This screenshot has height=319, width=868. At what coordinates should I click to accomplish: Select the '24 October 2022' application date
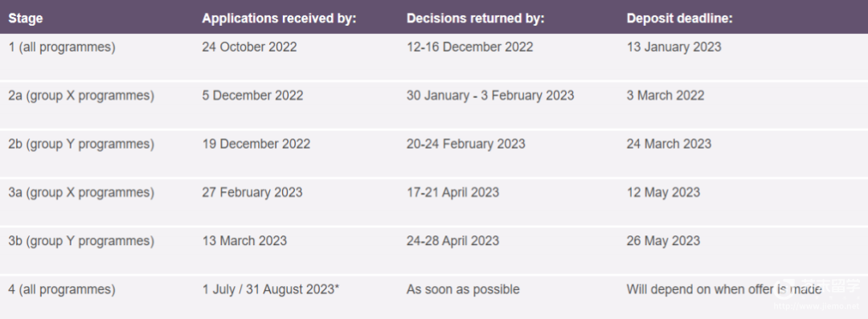[249, 47]
